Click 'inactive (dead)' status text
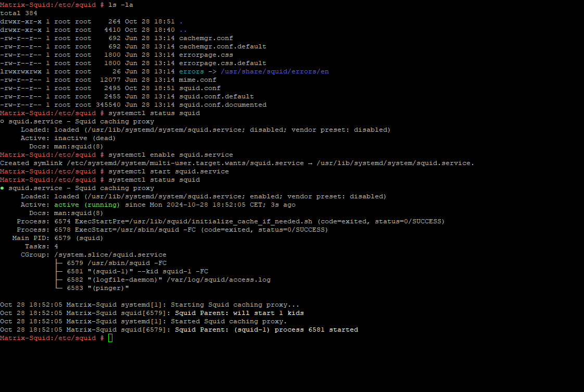This screenshot has height=392, width=584. [x=85, y=138]
